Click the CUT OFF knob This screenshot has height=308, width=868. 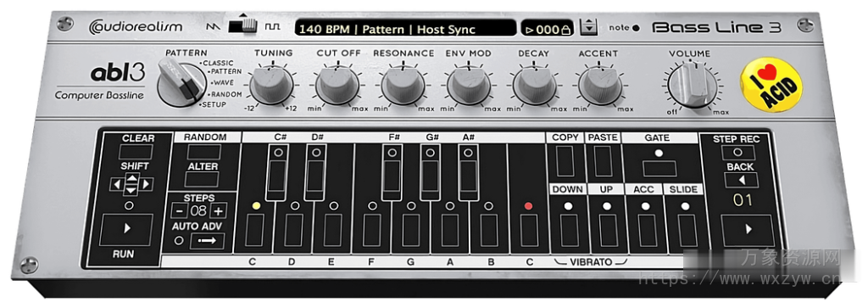click(337, 85)
